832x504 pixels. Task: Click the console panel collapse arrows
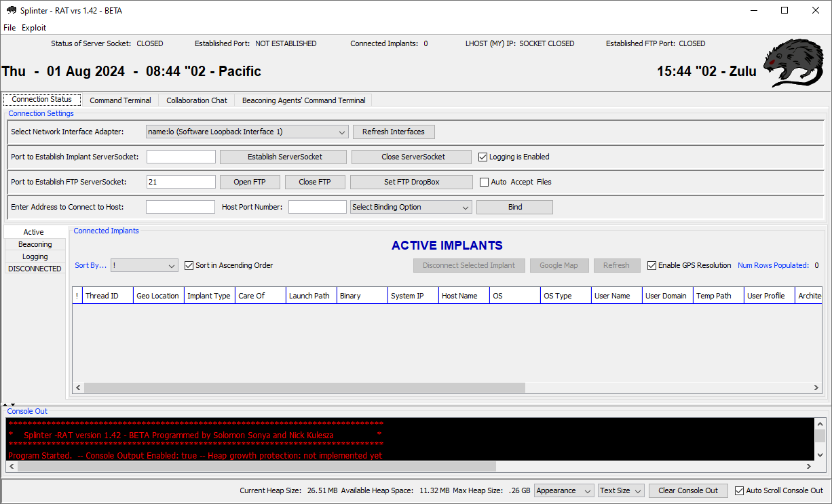pos(9,404)
